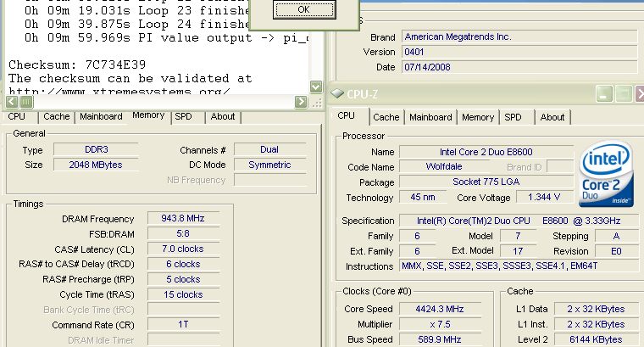
Task: Click Super PI log down scroll arrow
Action: pyautogui.click(x=316, y=87)
